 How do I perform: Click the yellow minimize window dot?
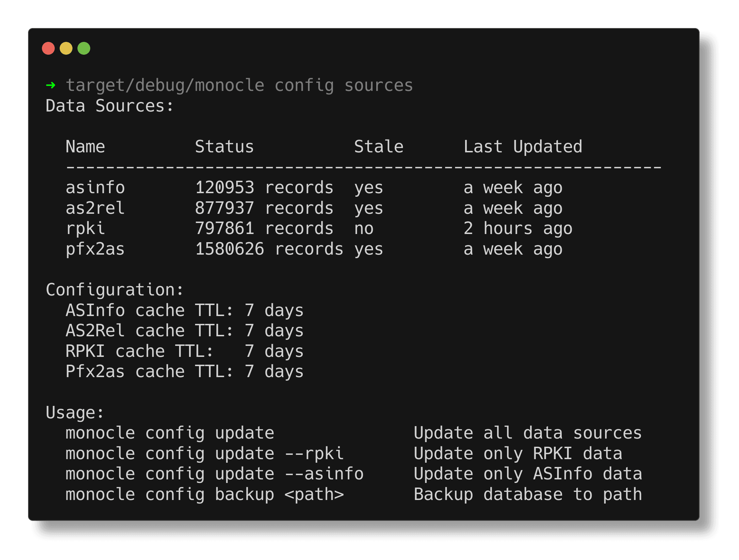click(66, 48)
